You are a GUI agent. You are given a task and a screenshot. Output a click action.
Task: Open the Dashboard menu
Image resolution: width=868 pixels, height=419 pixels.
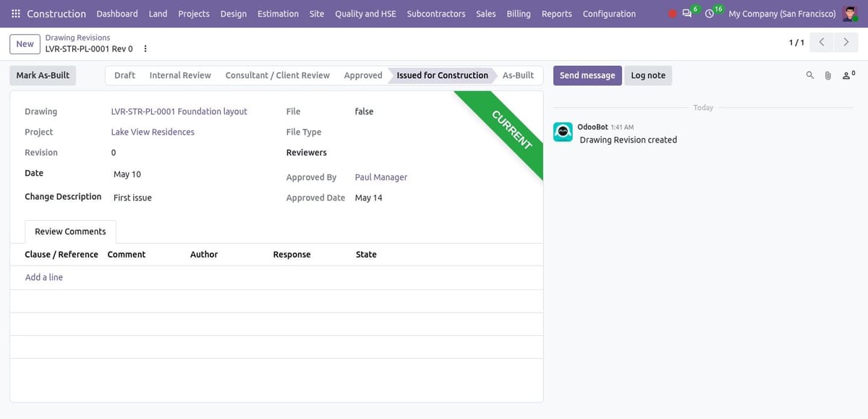click(x=117, y=14)
